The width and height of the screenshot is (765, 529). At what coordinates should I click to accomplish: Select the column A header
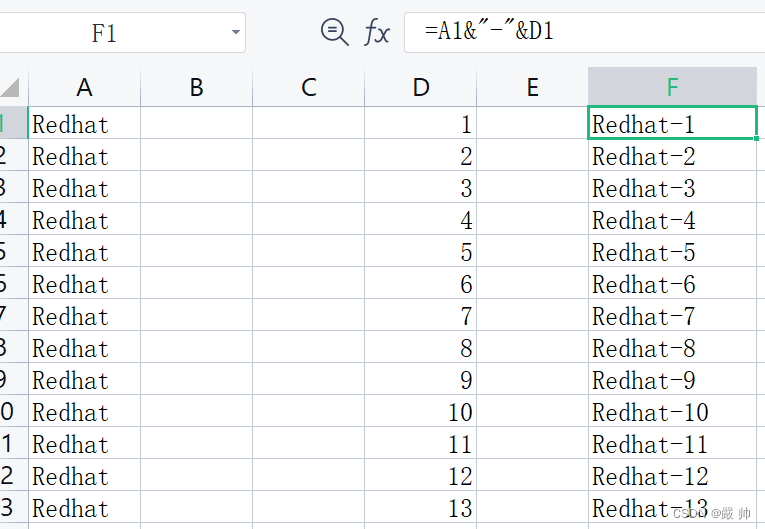[84, 87]
